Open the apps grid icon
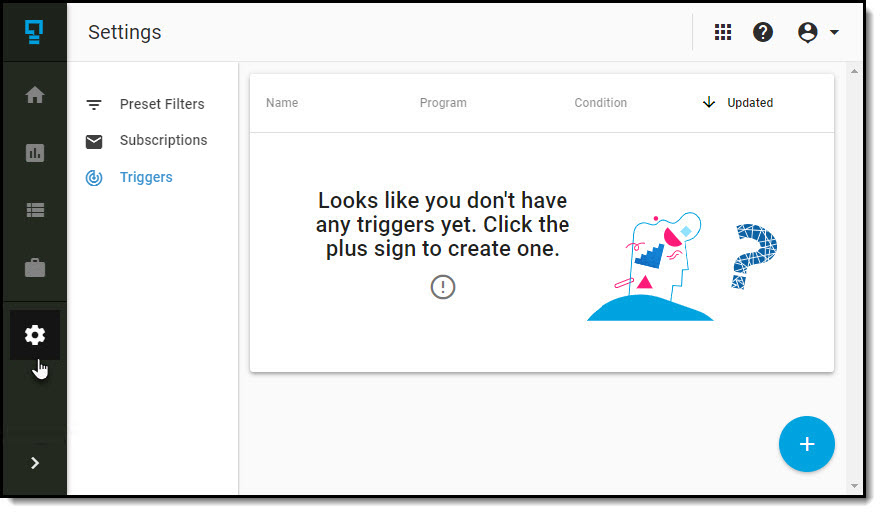Image resolution: width=881 pixels, height=513 pixels. tap(723, 32)
